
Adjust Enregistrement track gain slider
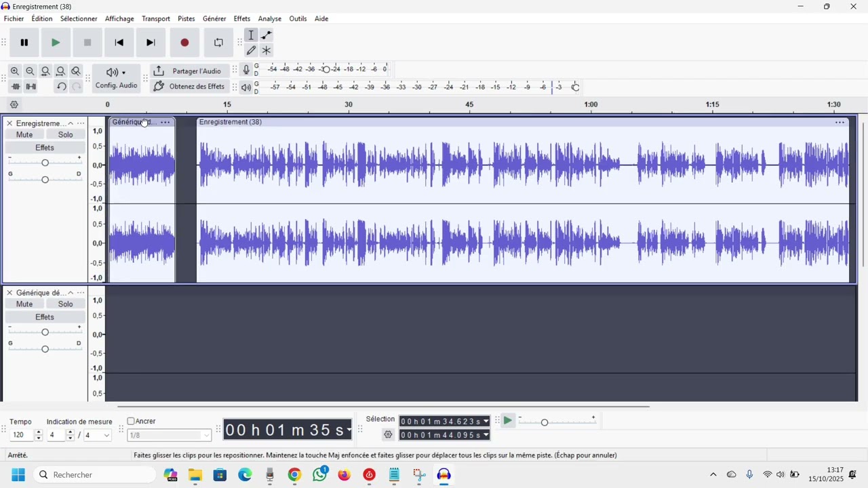[x=45, y=163]
